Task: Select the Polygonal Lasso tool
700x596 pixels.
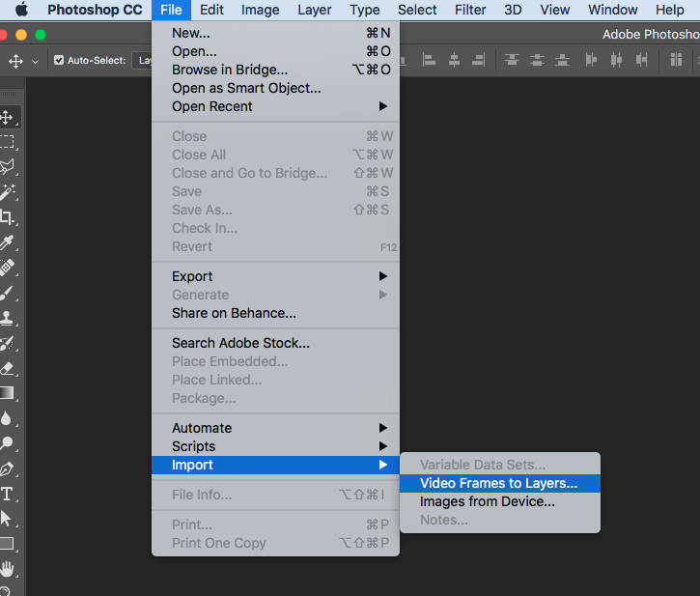Action: [x=7, y=167]
